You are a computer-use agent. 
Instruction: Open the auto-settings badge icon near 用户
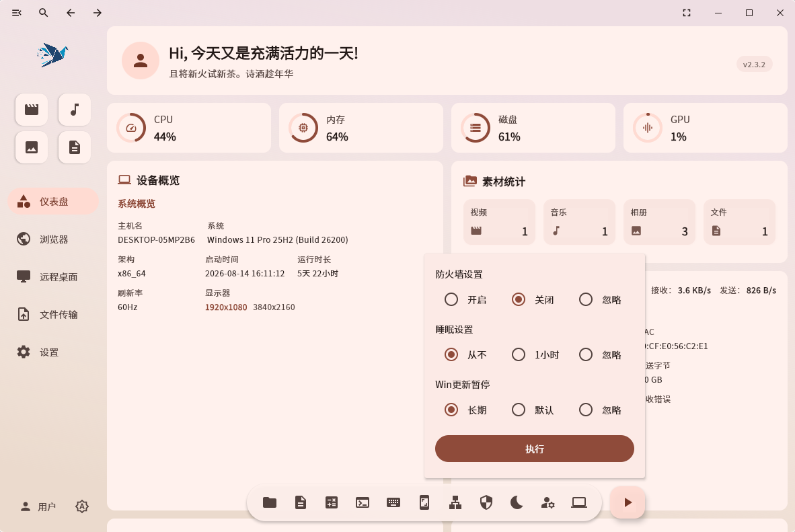[x=82, y=506]
